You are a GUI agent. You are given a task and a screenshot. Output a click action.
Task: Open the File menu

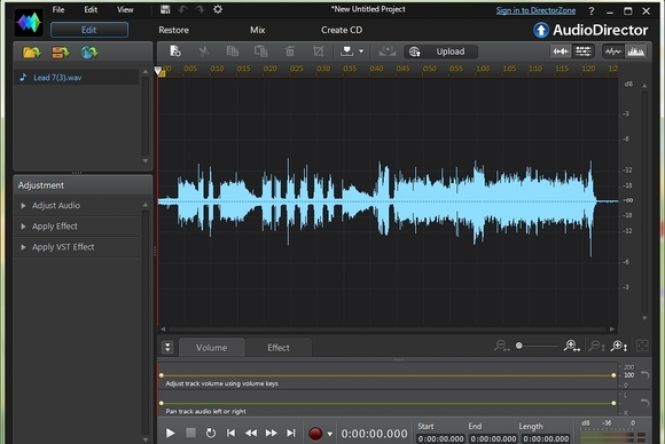[x=59, y=10]
